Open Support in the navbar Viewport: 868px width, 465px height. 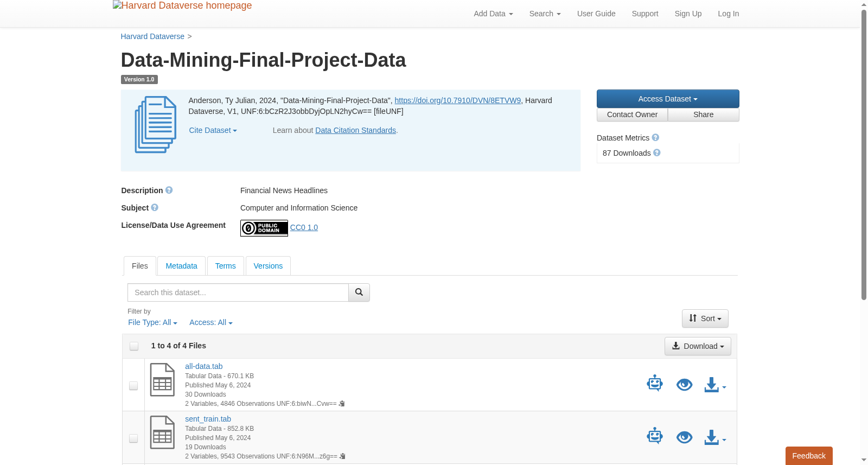[645, 14]
